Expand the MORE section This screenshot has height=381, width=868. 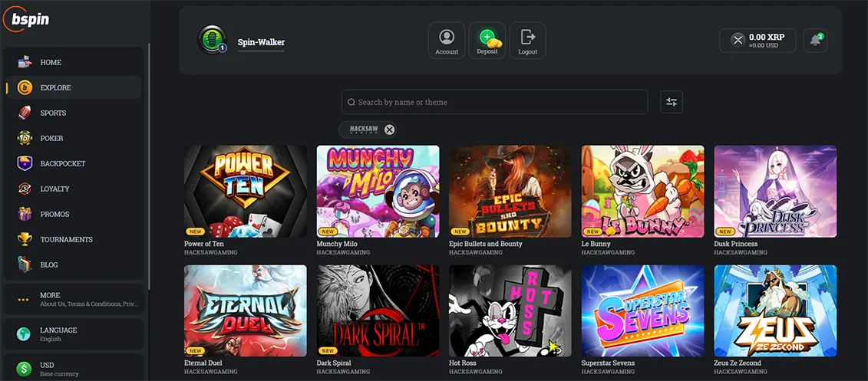[74, 299]
